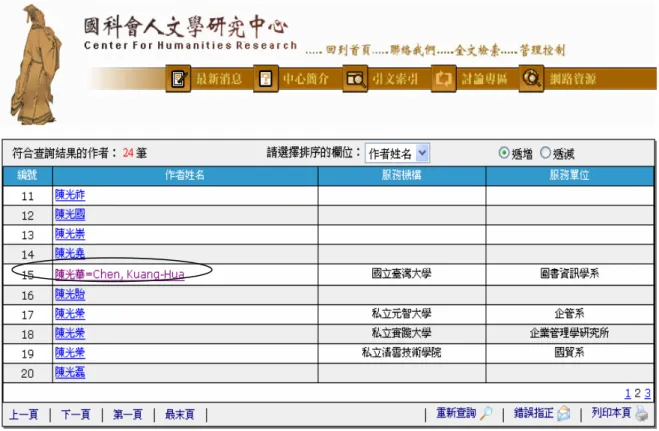Open author link in row 20
659x431 pixels.
point(70,373)
